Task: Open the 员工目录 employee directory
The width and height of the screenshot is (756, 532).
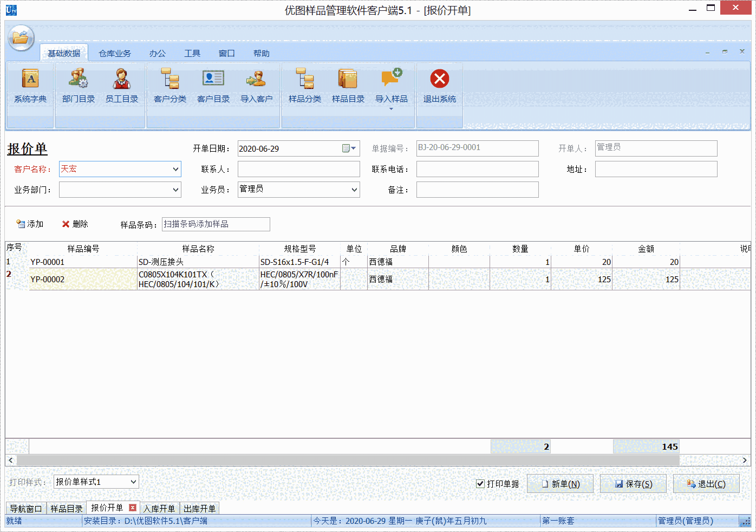Action: tap(122, 87)
